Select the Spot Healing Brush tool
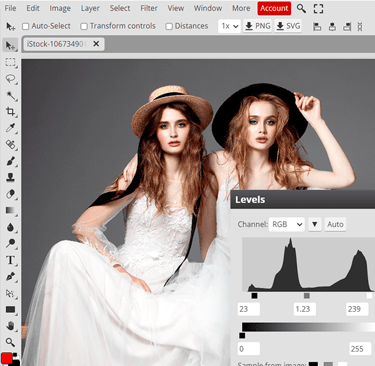The image size is (375, 366). tap(10, 145)
